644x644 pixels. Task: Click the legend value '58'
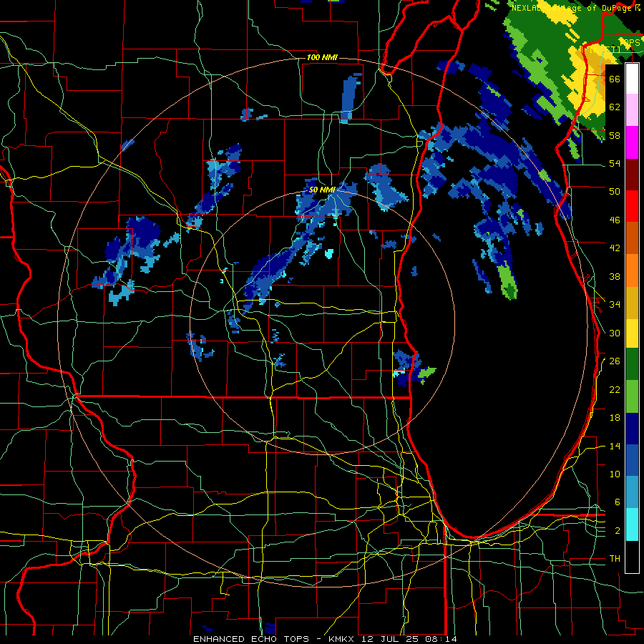click(x=615, y=135)
